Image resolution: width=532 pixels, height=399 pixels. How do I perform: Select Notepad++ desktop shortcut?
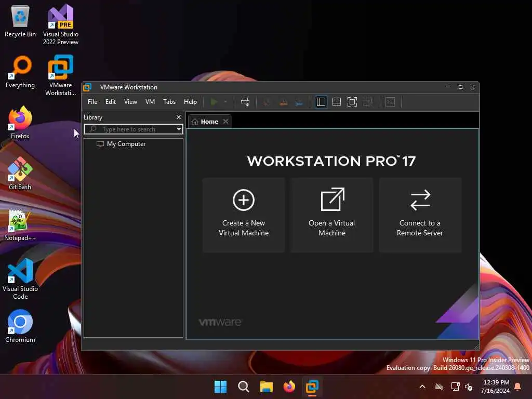(x=20, y=224)
